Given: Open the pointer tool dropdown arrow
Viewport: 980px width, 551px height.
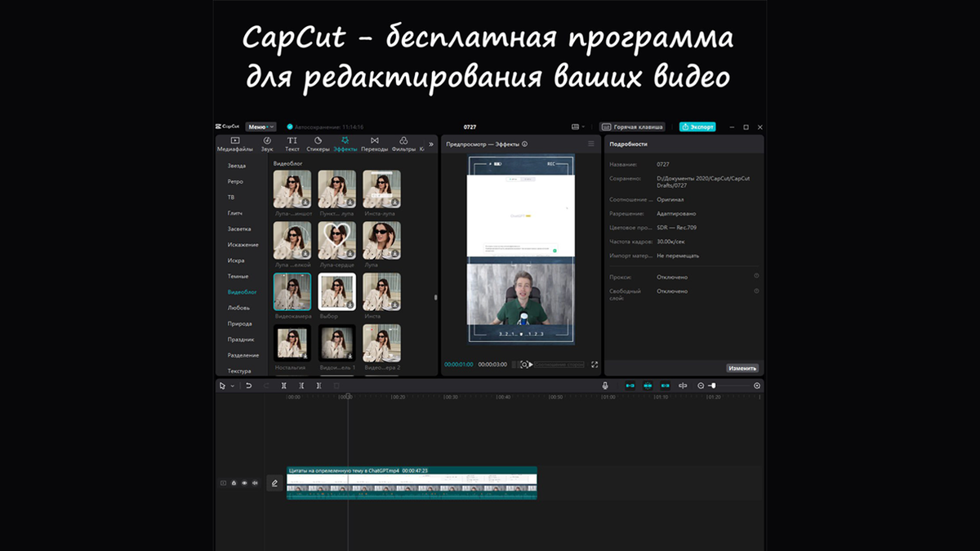Looking at the screenshot, I should click(x=232, y=385).
